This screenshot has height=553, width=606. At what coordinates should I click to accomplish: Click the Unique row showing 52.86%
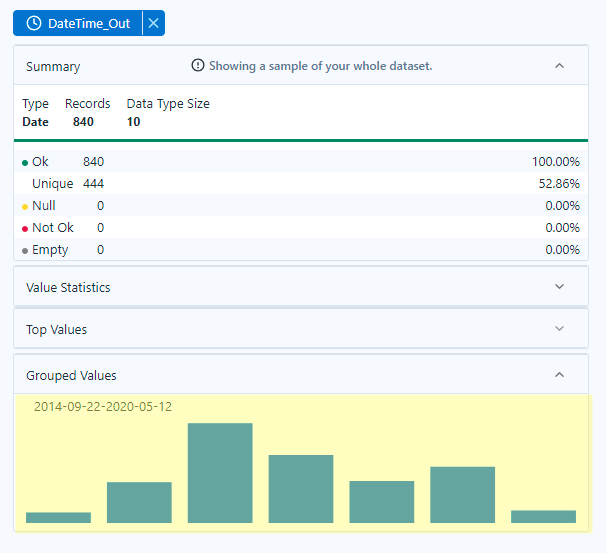coord(300,184)
